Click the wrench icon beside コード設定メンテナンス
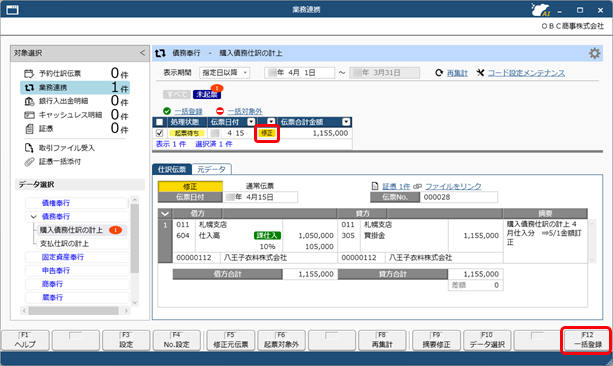This screenshot has height=366, width=613. point(480,73)
